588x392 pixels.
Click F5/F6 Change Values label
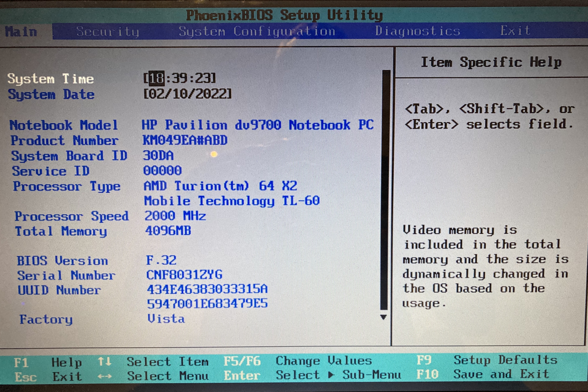click(x=242, y=361)
